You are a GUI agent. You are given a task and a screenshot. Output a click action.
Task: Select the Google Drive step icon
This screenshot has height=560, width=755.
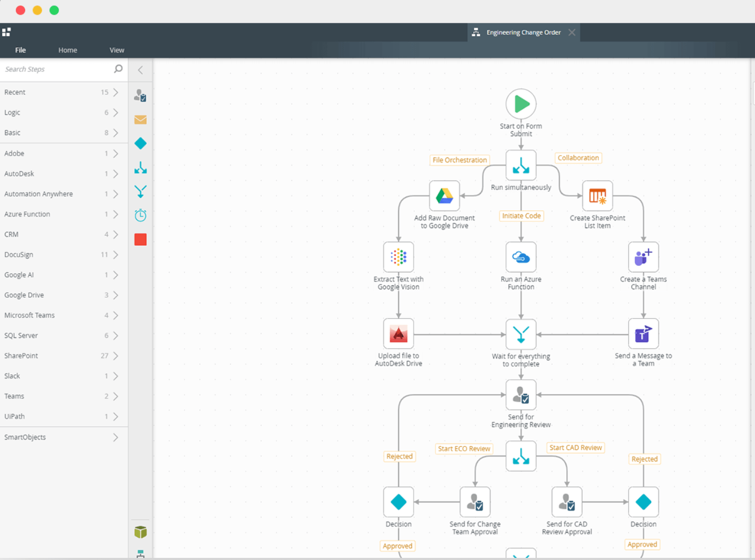click(x=444, y=196)
